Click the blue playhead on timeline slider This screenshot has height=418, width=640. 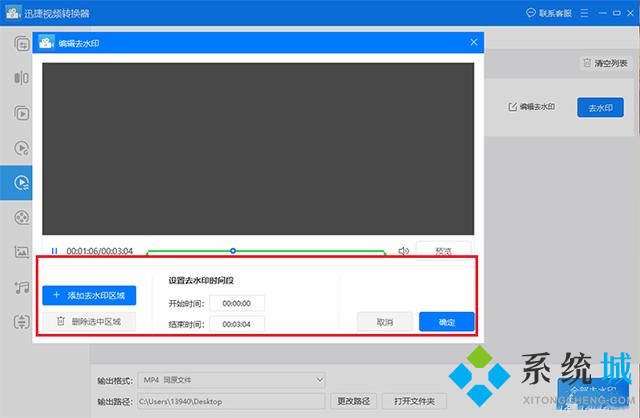click(x=233, y=250)
